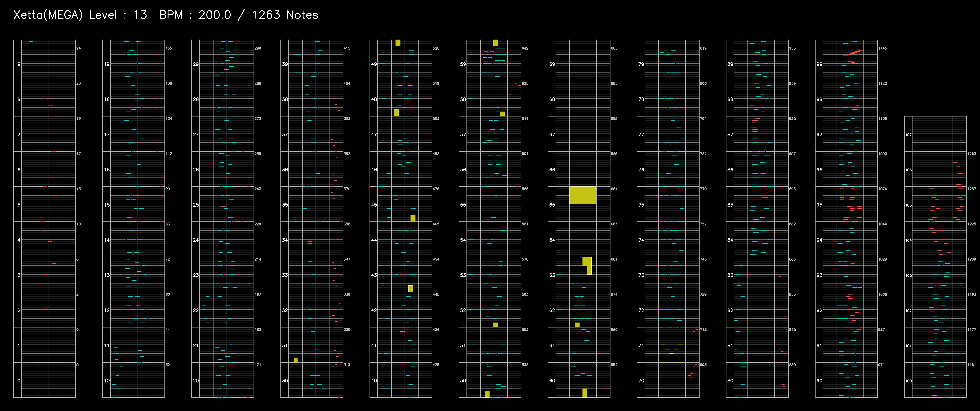This screenshot has width=980, height=411.
Task: Select the yellow note at bottom of measure 43
Action: 411,288
